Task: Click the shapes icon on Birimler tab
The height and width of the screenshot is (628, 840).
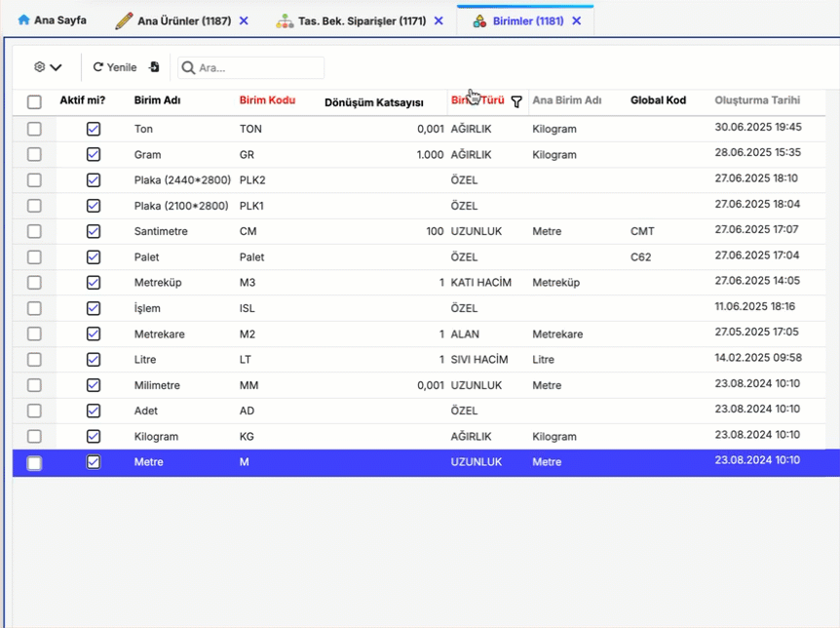Action: (x=479, y=20)
